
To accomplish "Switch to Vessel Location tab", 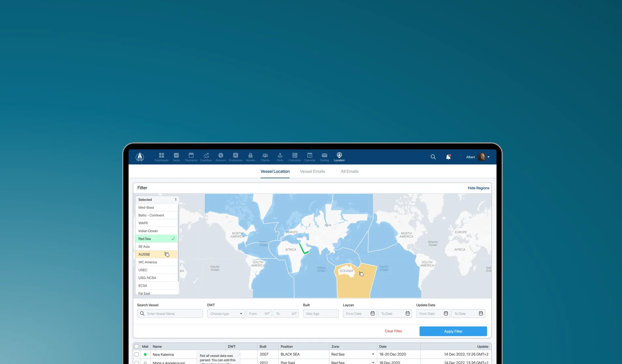I will click(x=275, y=171).
